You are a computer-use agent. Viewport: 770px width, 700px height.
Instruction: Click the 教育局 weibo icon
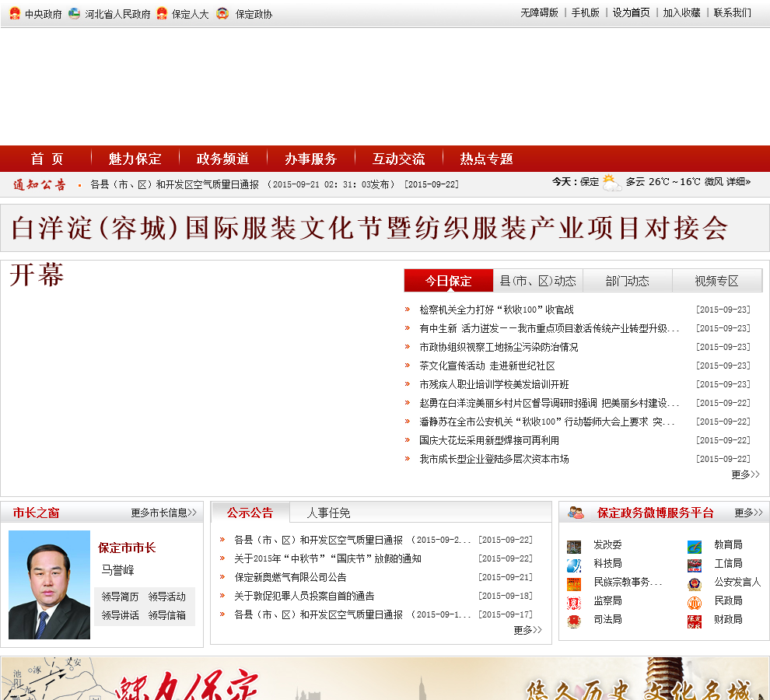695,546
